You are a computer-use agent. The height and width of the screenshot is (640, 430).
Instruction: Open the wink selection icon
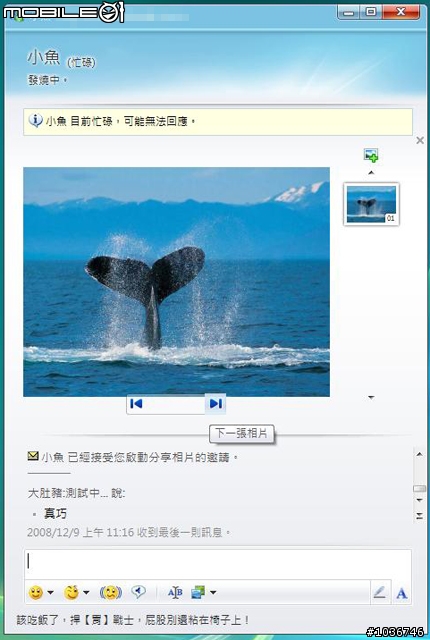point(71,592)
